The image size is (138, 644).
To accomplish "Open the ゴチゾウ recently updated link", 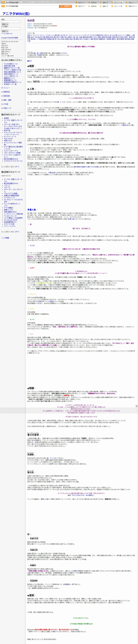I will pos(7,187).
